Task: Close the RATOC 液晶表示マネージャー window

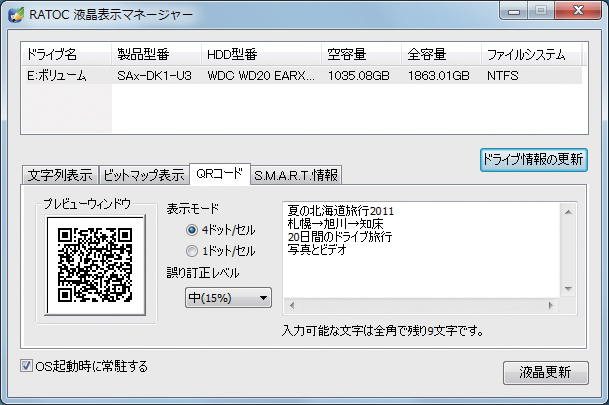Action: click(x=578, y=10)
